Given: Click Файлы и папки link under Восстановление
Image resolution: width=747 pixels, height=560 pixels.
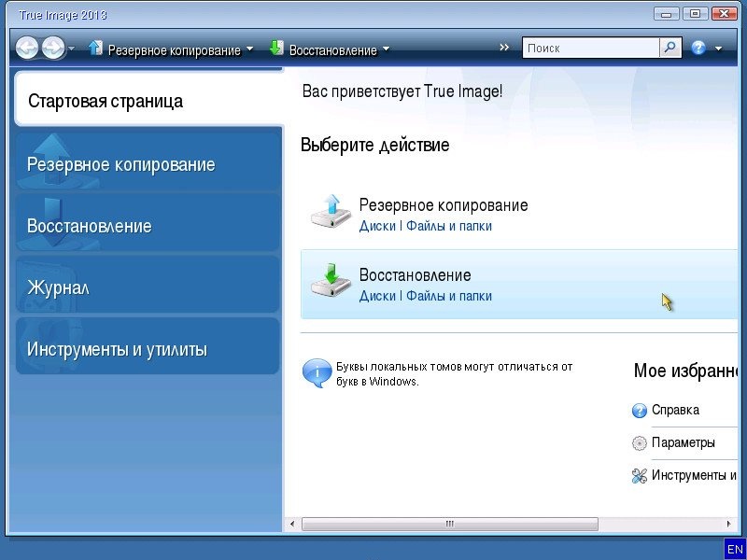Looking at the screenshot, I should [x=449, y=296].
